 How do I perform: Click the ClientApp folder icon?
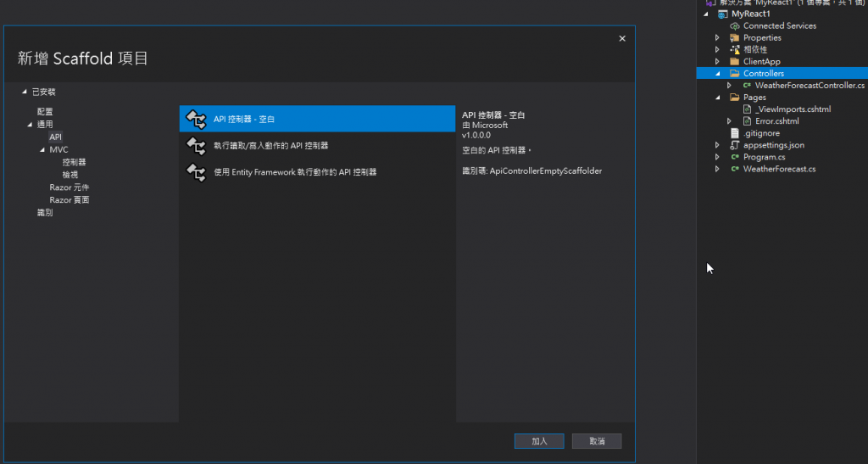735,61
